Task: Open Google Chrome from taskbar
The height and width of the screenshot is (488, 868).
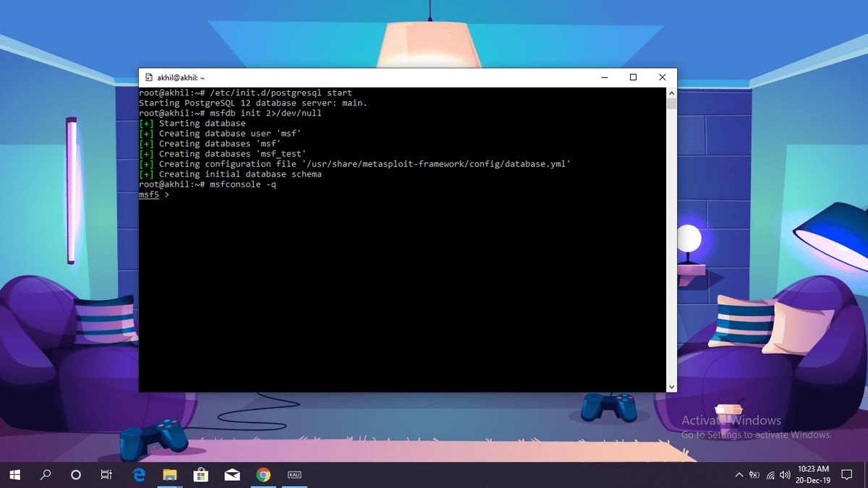Action: [x=263, y=475]
